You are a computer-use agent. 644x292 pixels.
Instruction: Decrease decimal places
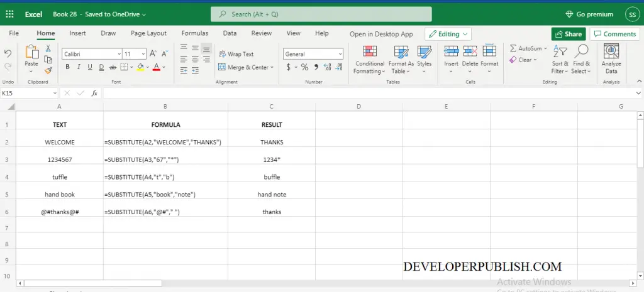point(339,67)
